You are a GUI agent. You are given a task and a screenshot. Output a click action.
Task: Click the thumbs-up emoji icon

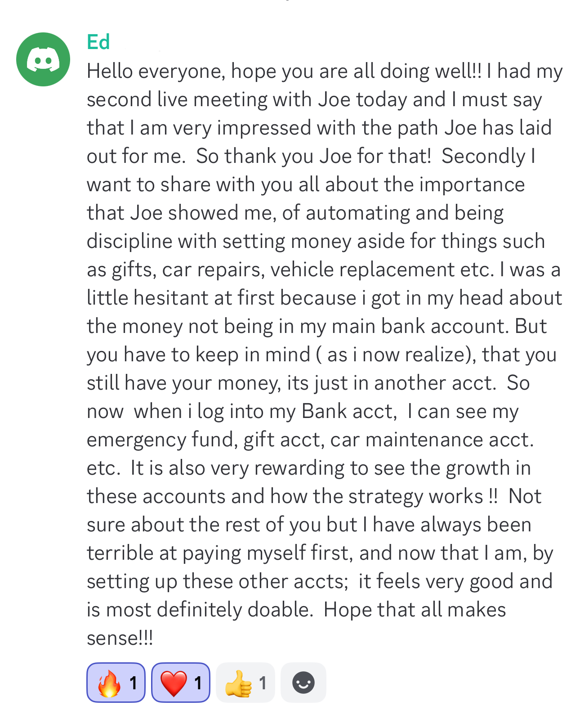pos(238,683)
